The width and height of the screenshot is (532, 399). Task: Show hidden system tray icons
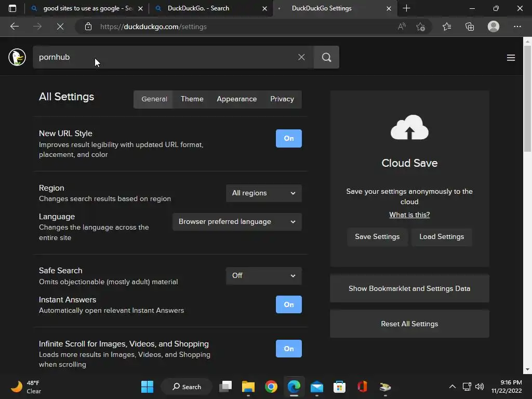click(x=453, y=387)
